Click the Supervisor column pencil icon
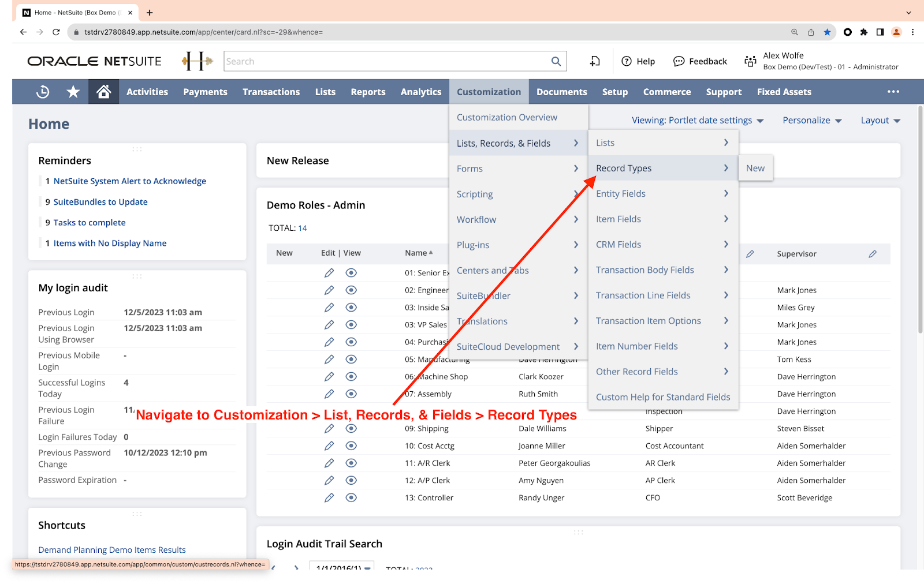 click(x=872, y=254)
